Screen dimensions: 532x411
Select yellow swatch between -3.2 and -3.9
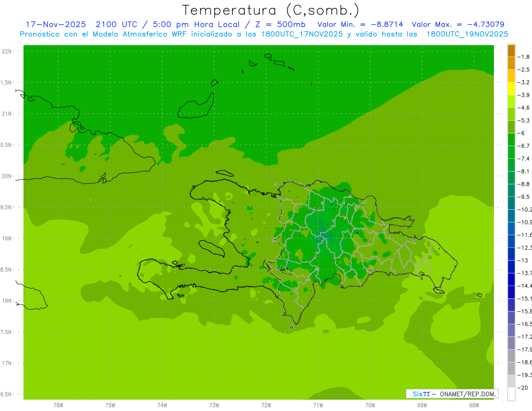511,89
